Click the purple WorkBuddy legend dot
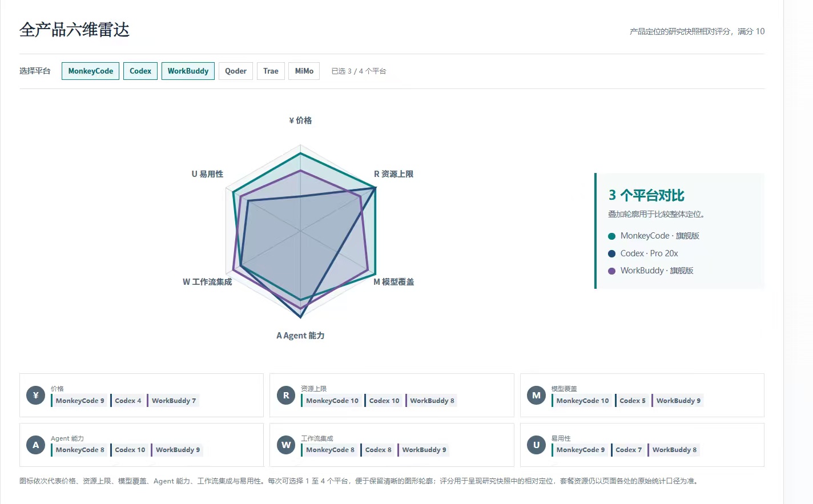This screenshot has height=504, width=813. (612, 271)
